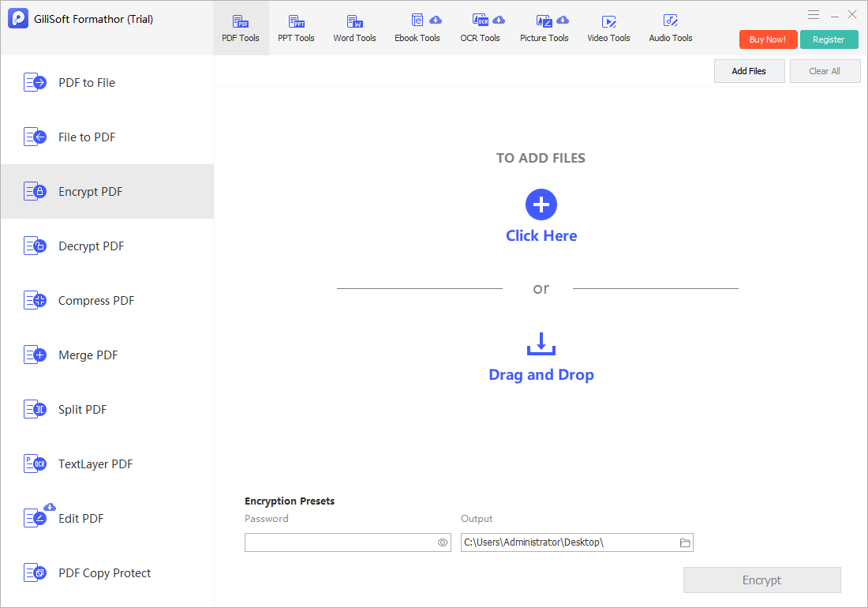Screen dimensions: 868x608
Task: Click the Buy Now! button
Action: (x=768, y=39)
